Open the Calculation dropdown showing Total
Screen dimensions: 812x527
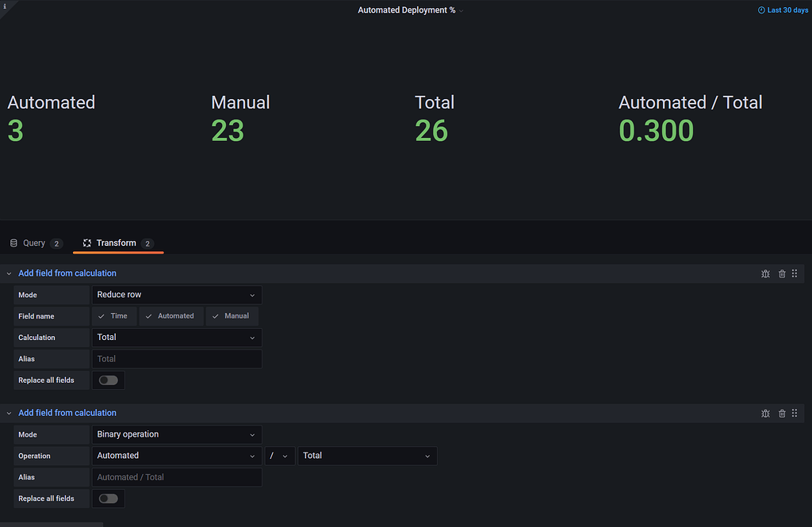click(177, 337)
